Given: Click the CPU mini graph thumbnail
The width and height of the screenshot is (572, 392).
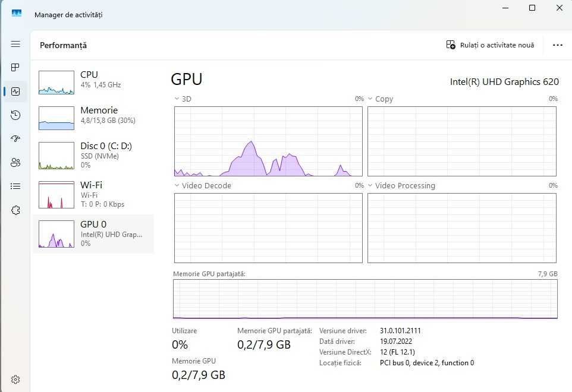Looking at the screenshot, I should coord(56,83).
